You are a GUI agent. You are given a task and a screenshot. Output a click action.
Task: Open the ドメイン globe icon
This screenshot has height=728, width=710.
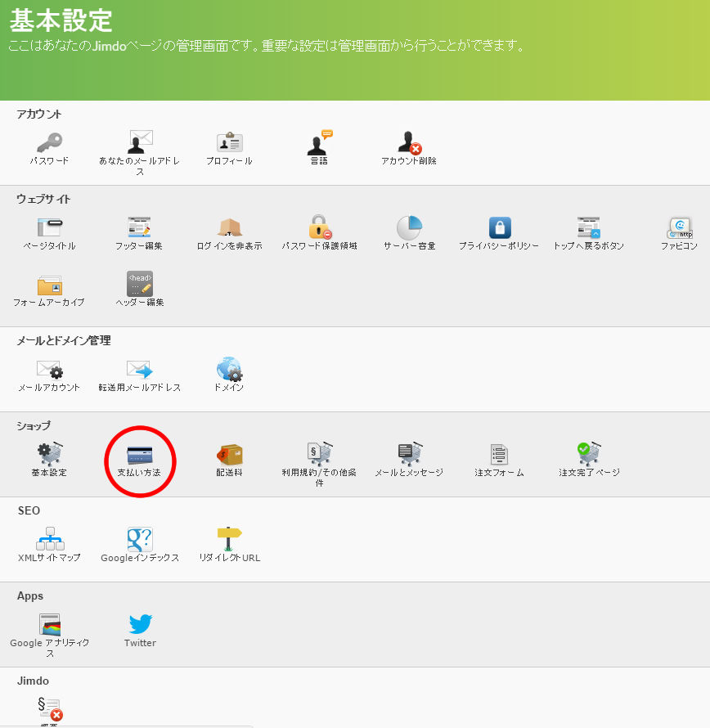tap(229, 369)
